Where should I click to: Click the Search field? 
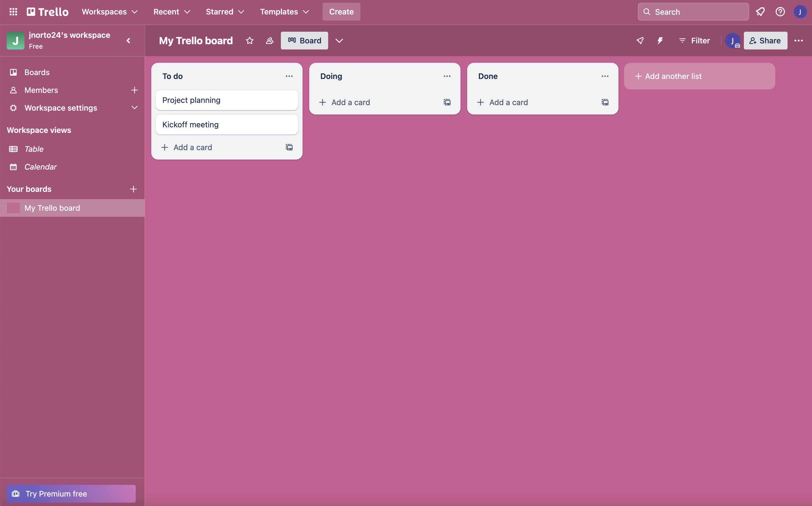[x=693, y=11]
